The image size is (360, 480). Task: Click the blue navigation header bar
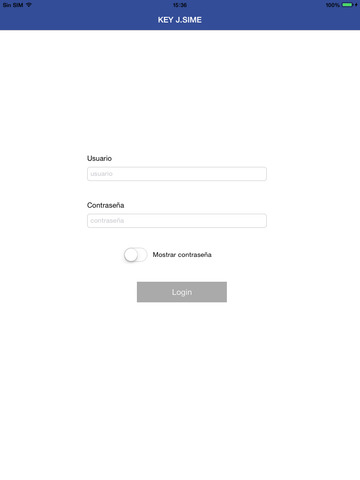pyautogui.click(x=180, y=20)
